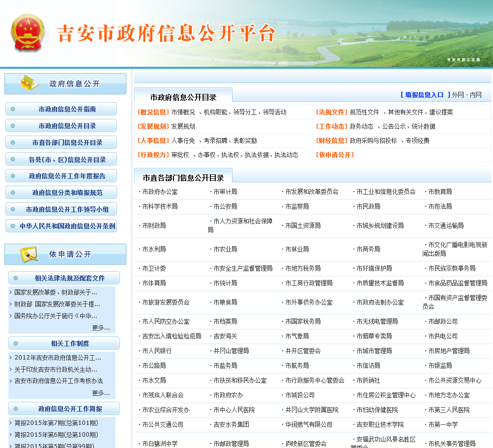Open 简报2015年第7期(总第101期)

point(57,423)
